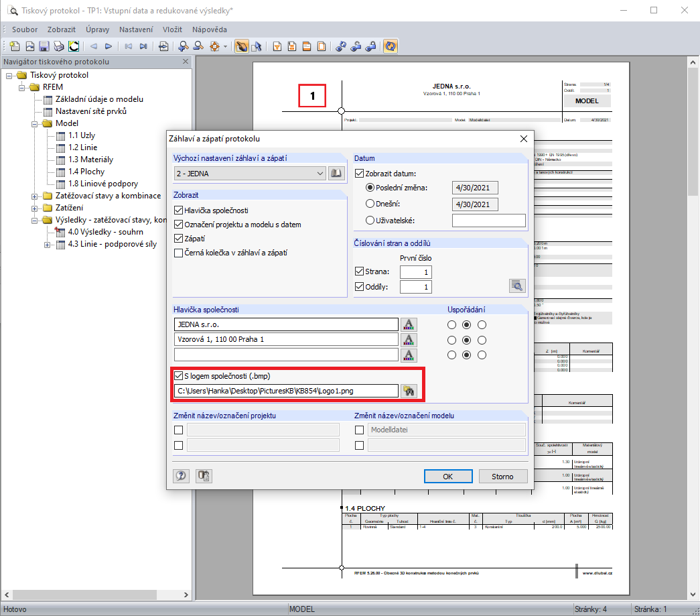Click the new printout report toolbar icon
Viewport: 700px width, 616px height.
click(x=15, y=46)
